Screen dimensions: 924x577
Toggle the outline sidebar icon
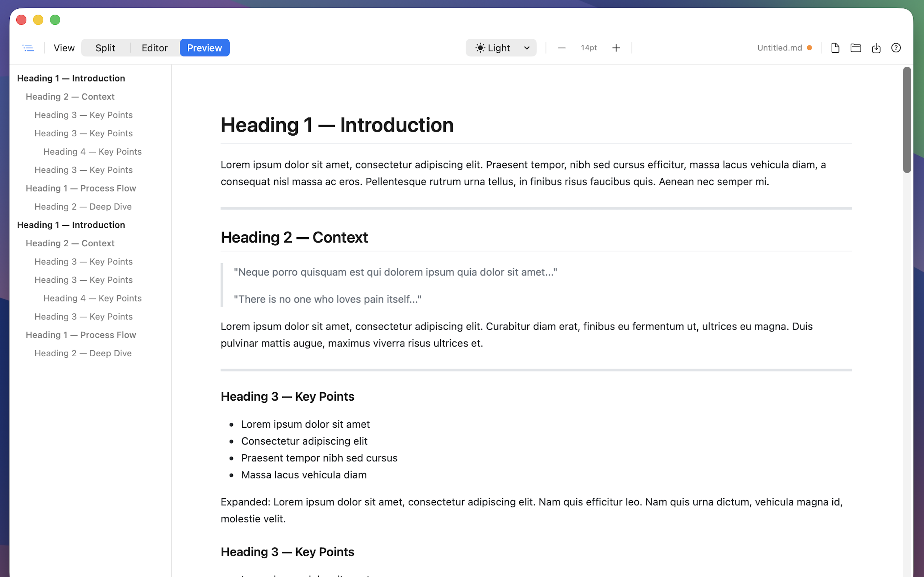click(28, 47)
